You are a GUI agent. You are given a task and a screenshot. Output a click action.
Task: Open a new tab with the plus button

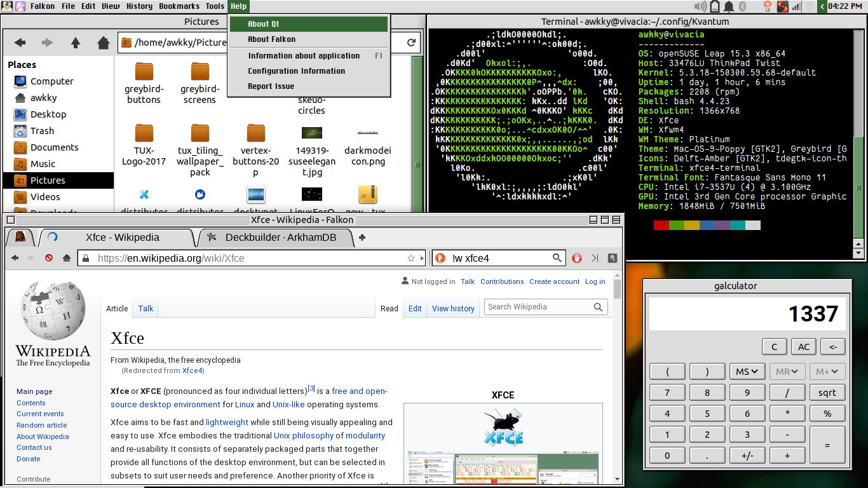[x=362, y=238]
